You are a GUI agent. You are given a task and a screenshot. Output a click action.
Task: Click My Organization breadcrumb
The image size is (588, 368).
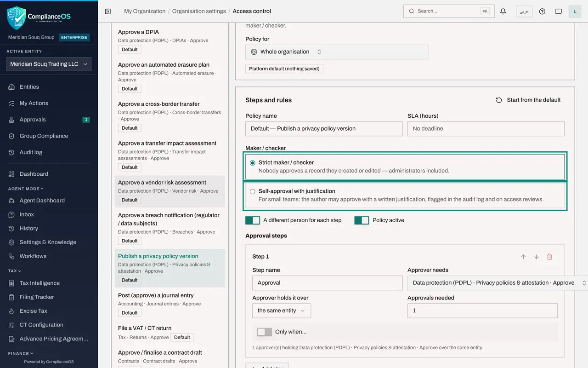(x=145, y=11)
